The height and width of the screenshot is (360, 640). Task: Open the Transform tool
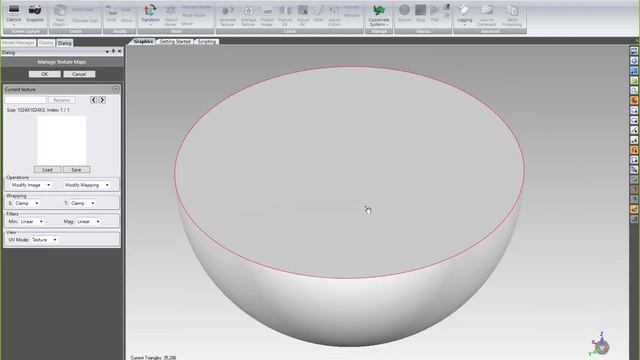[150, 15]
